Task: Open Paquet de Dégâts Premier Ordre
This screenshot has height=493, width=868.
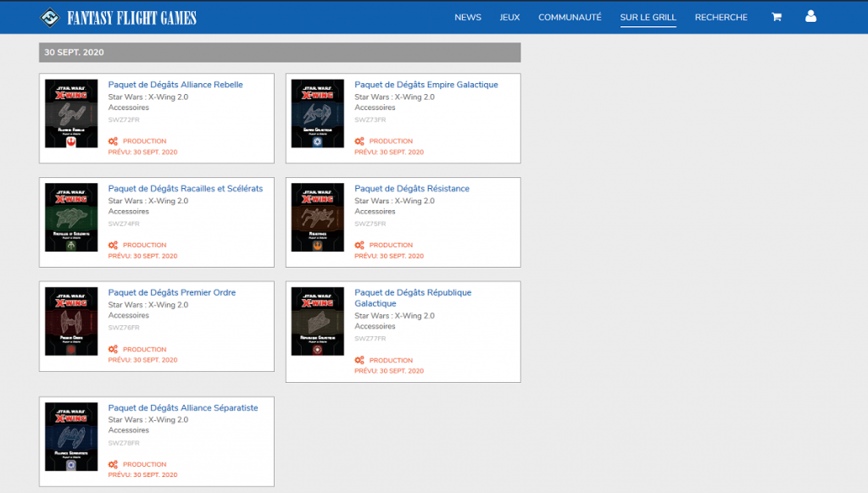Action: click(x=171, y=293)
